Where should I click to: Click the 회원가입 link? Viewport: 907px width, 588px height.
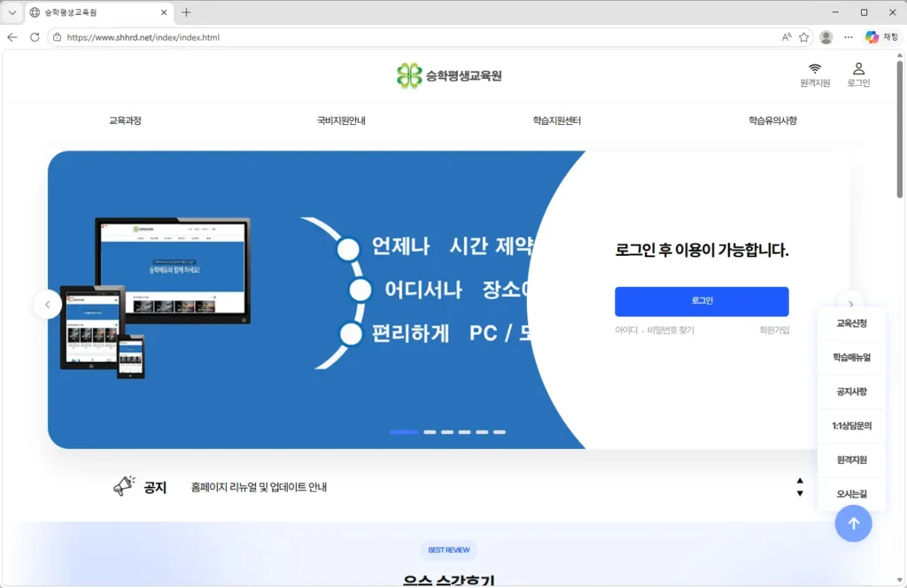pyautogui.click(x=773, y=330)
